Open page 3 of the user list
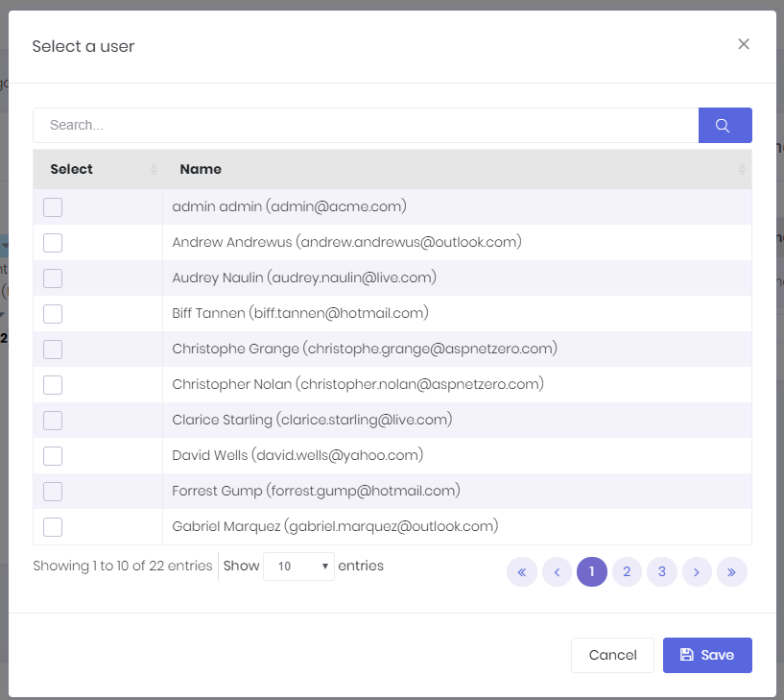The width and height of the screenshot is (784, 700). (x=662, y=571)
